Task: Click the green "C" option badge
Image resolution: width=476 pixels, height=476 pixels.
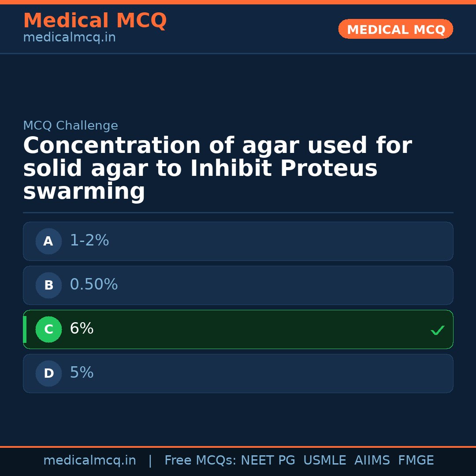Action: pos(48,329)
